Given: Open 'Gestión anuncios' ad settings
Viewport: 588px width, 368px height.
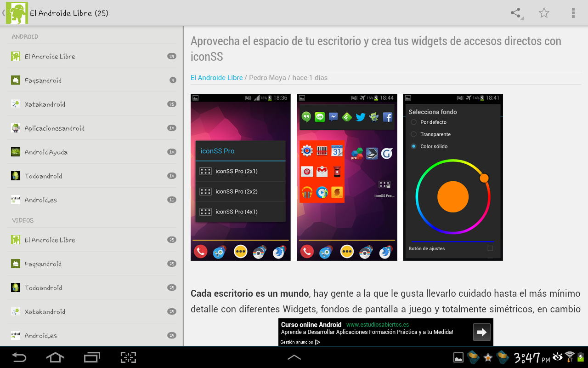Looking at the screenshot, I should [300, 342].
